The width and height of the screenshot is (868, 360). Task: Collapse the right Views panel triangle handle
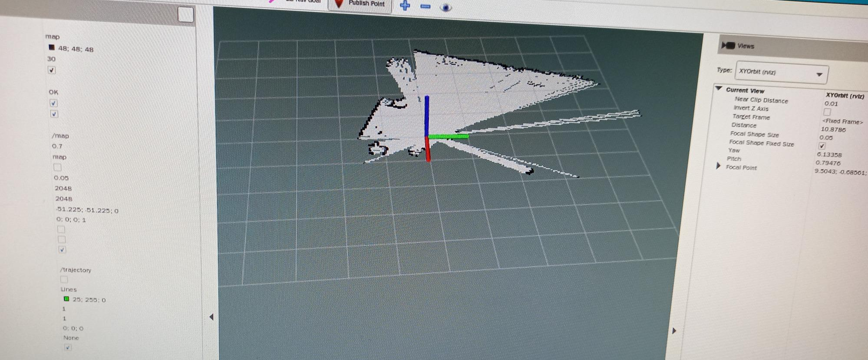[x=674, y=331]
